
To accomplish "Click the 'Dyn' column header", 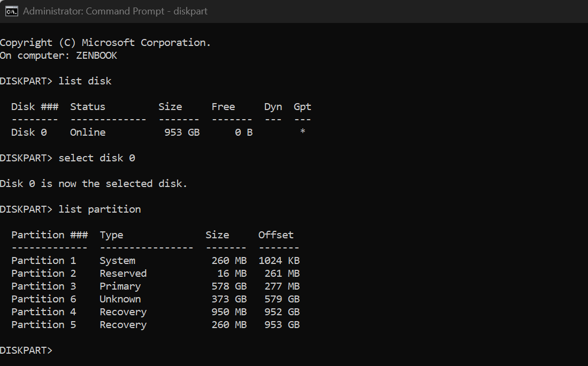I will point(273,107).
